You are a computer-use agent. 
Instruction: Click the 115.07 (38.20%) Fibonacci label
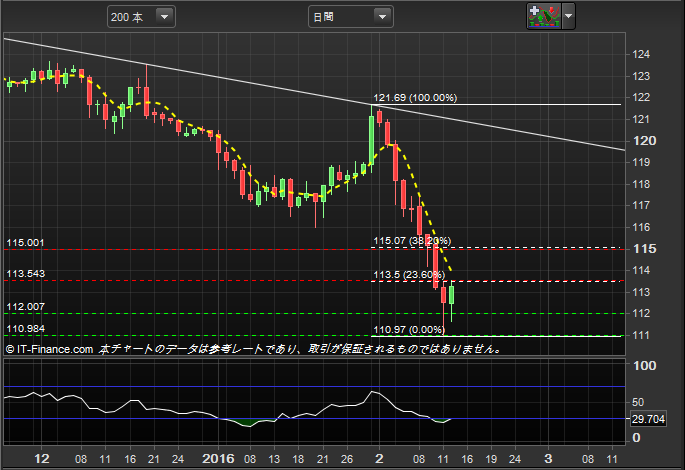tap(412, 241)
